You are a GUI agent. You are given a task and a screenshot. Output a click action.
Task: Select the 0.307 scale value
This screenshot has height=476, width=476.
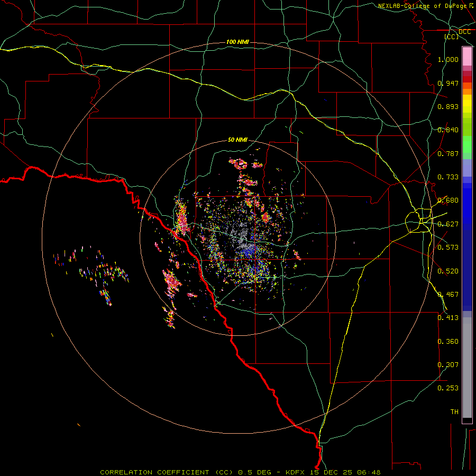pos(448,365)
